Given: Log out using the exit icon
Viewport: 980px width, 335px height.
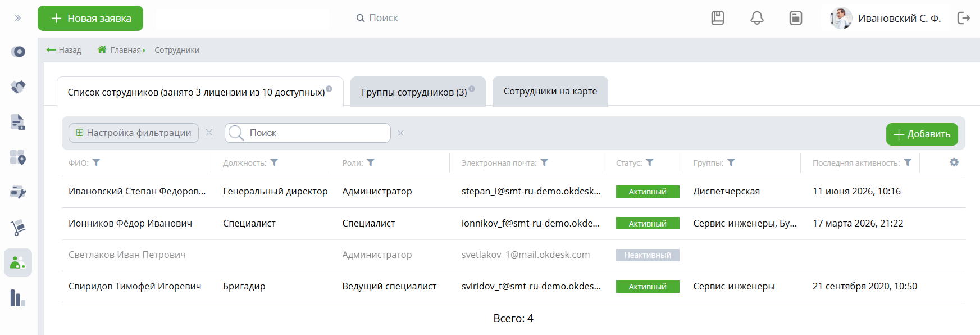Looking at the screenshot, I should tap(964, 18).
